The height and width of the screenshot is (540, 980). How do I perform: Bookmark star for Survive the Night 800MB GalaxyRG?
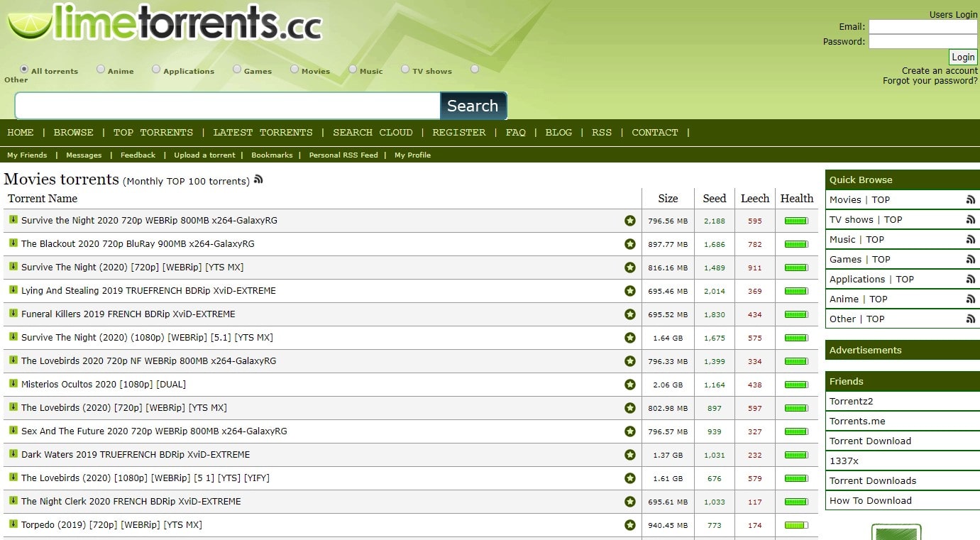coord(629,221)
